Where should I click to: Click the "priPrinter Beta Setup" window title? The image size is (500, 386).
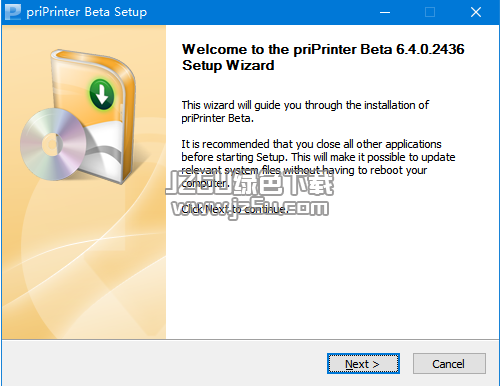pyautogui.click(x=87, y=12)
